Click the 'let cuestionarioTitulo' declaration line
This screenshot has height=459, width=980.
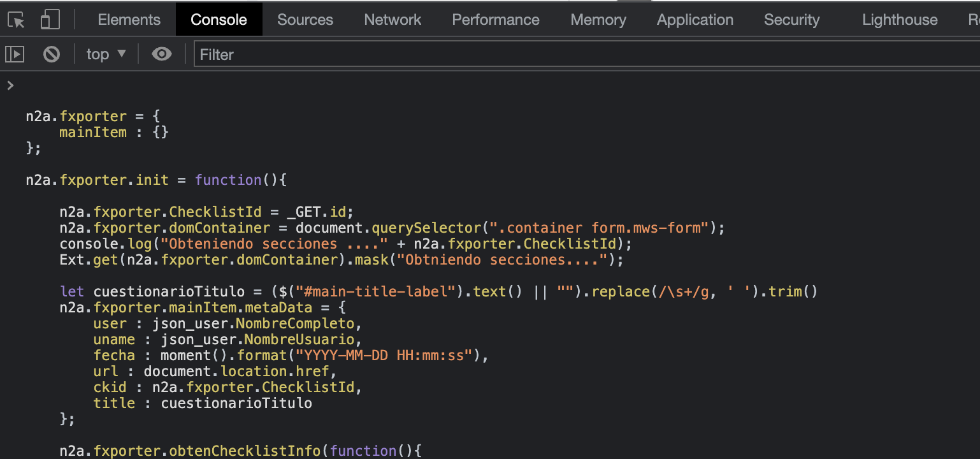click(x=438, y=291)
